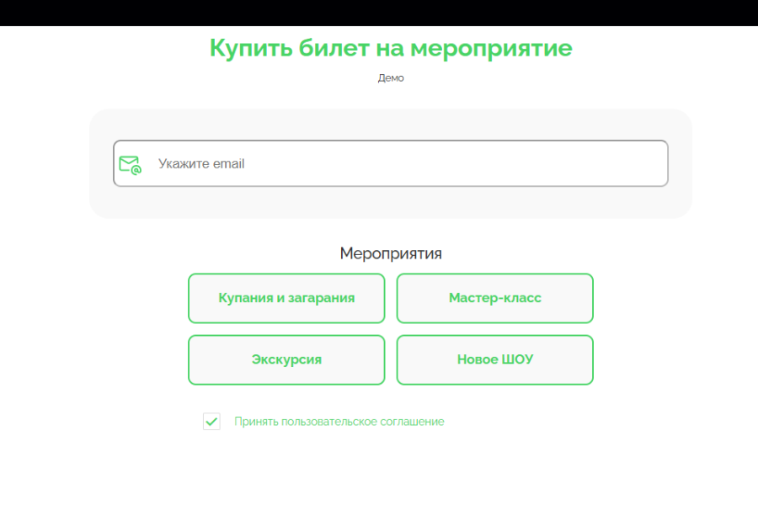Screen dimensions: 758x532
Task: Focus the 'Укажите email' input field
Action: click(396, 163)
